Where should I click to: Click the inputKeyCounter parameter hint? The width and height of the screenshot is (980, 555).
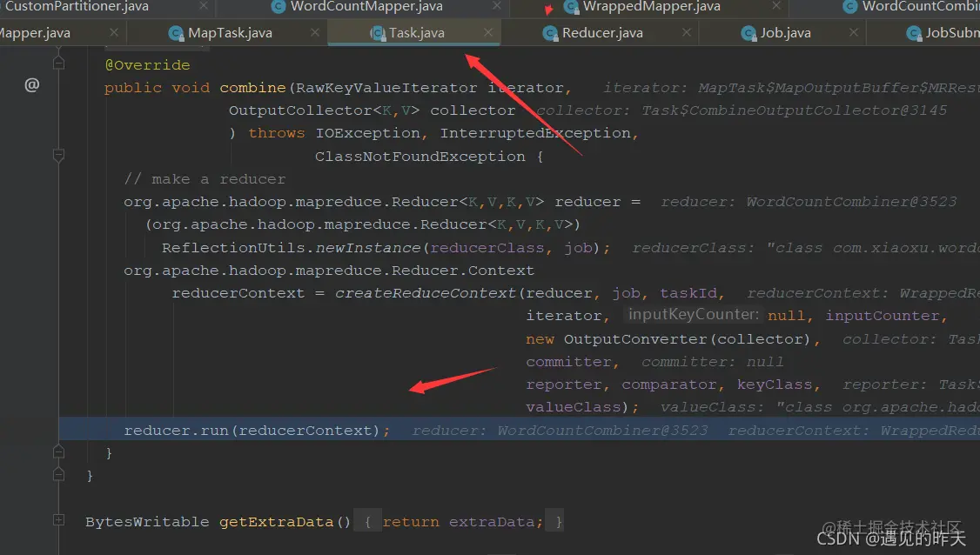click(x=693, y=314)
